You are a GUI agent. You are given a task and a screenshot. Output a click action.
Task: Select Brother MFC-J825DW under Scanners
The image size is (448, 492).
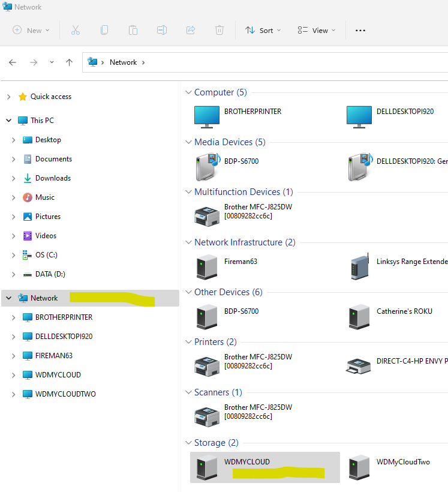tap(207, 416)
